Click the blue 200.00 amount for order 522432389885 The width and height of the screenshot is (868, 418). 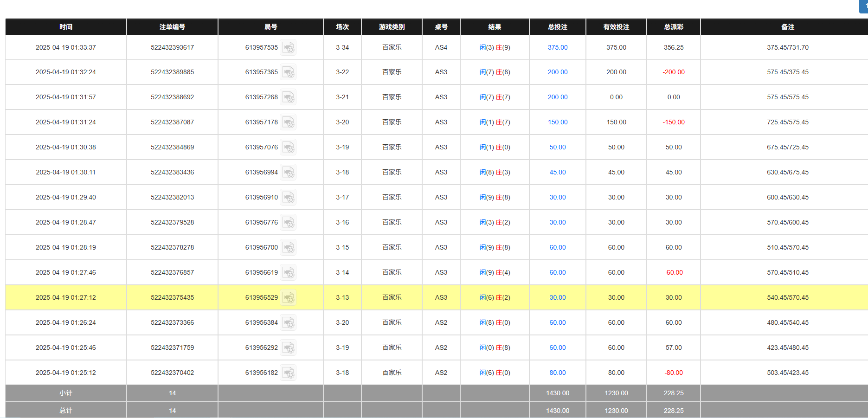[557, 72]
